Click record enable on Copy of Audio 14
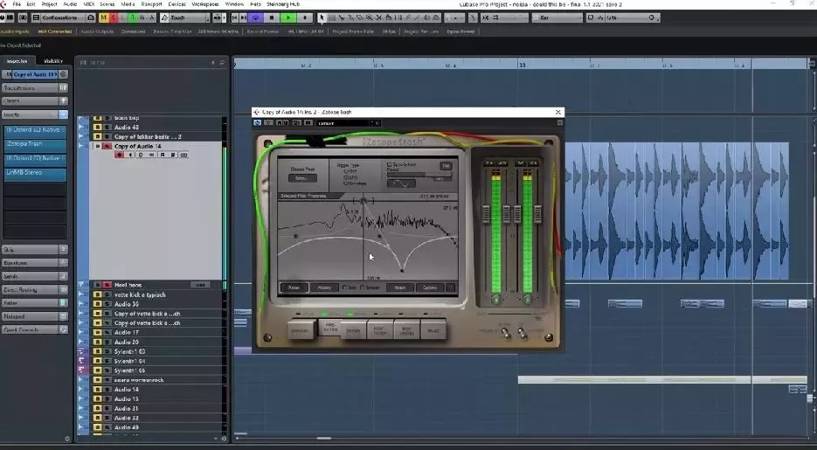817x450 pixels. point(119,155)
